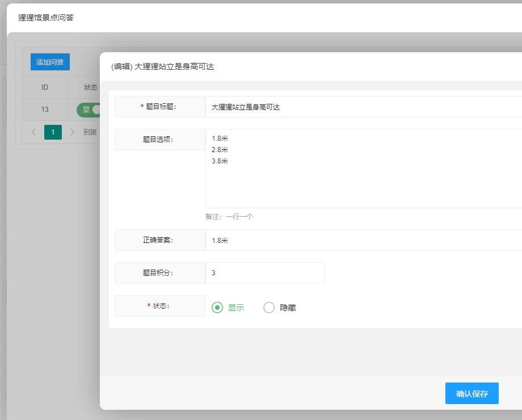The image size is (522, 420).
Task: Click the ID cell showing 13
Action: (45, 109)
